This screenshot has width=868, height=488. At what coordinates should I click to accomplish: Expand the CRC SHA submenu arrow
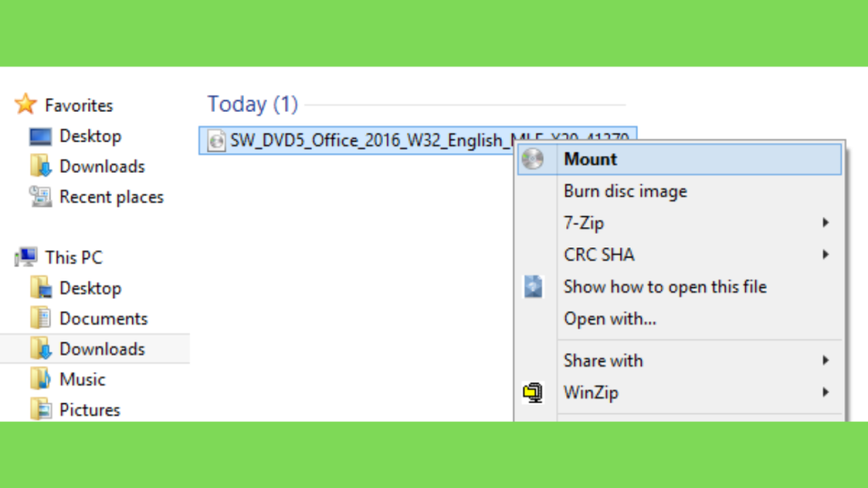(x=826, y=254)
